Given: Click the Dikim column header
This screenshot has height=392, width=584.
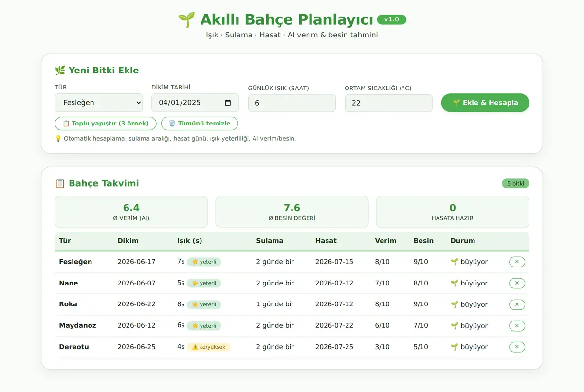Looking at the screenshot, I should pos(128,241).
